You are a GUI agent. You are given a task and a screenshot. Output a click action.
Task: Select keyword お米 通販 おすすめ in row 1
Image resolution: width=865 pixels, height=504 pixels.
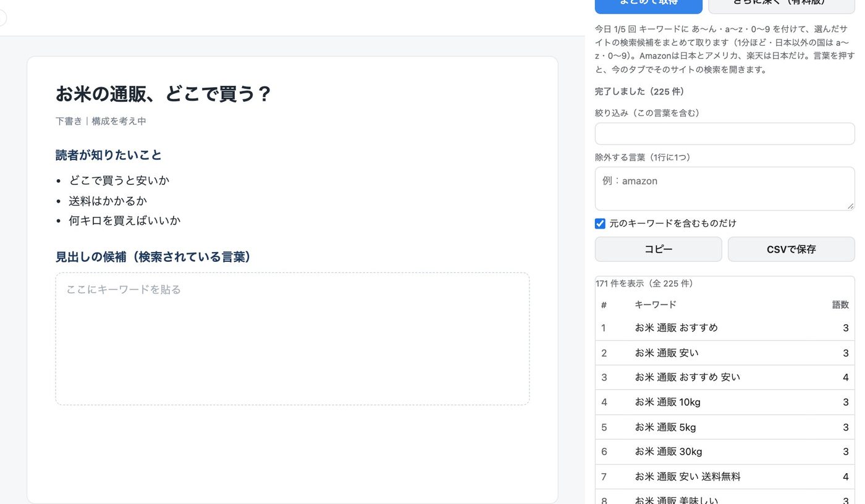click(x=676, y=328)
